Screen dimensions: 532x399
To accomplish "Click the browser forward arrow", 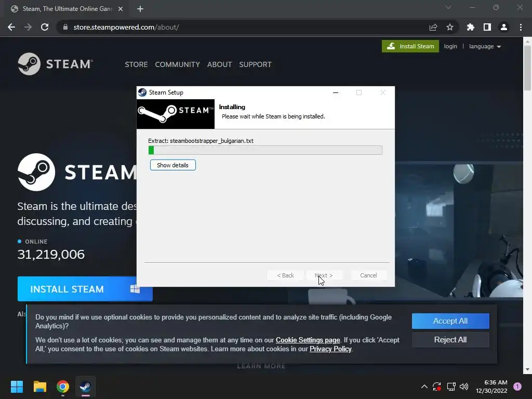I will click(28, 27).
